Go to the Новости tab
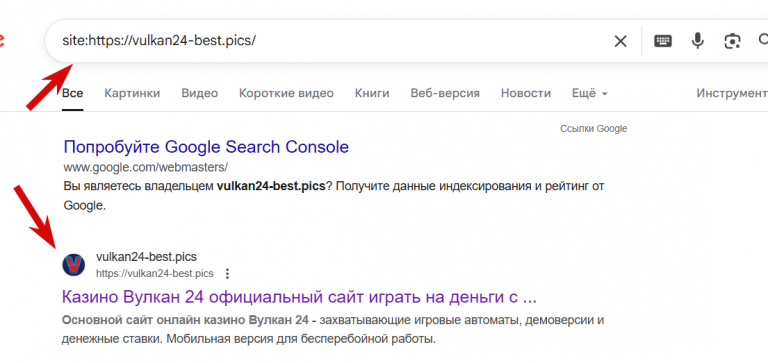The width and height of the screenshot is (768, 363). pyautogui.click(x=526, y=93)
